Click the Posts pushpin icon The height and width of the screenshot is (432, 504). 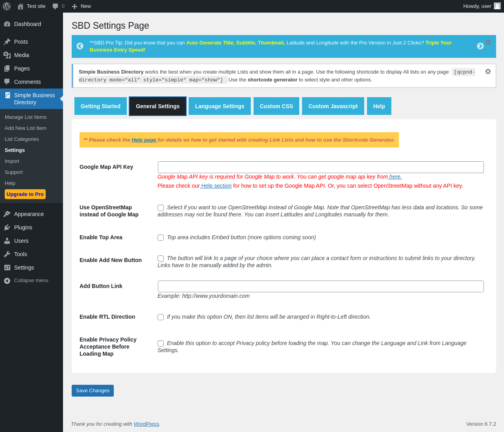(x=7, y=42)
